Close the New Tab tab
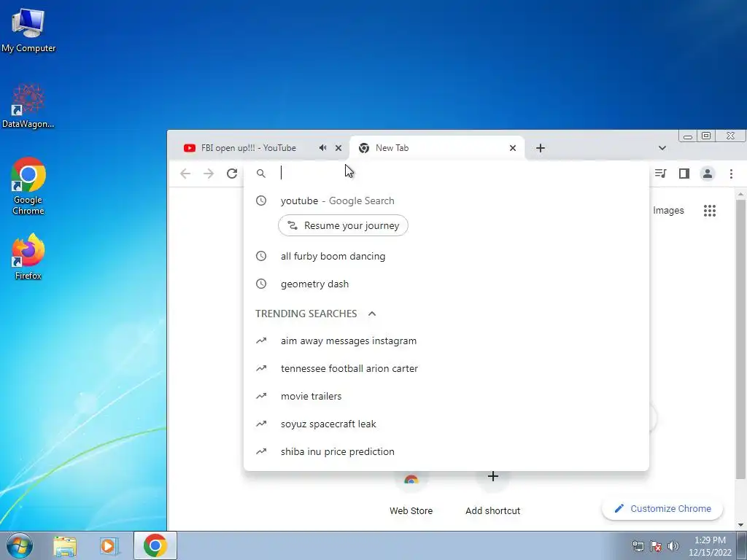747x560 pixels. 513,148
